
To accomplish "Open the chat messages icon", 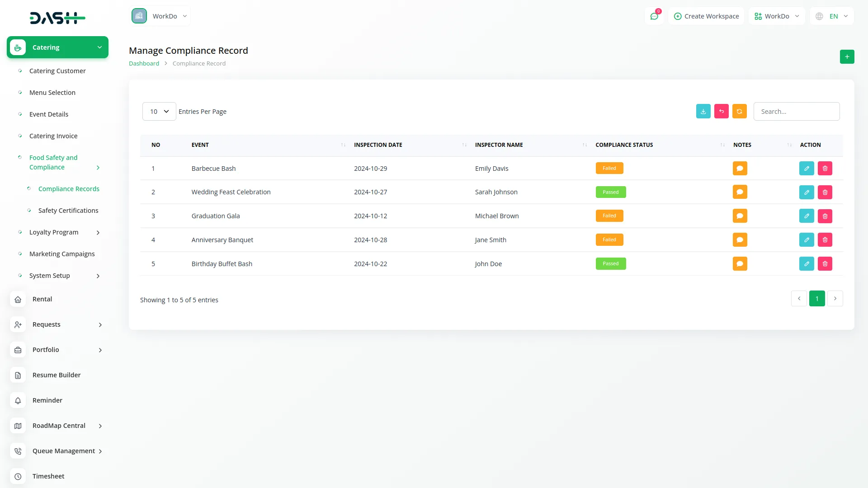I will tap(654, 16).
